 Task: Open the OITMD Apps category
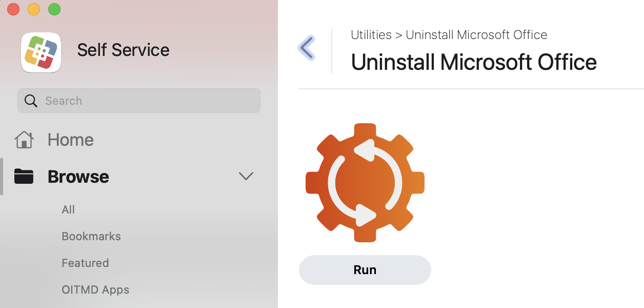pos(95,290)
